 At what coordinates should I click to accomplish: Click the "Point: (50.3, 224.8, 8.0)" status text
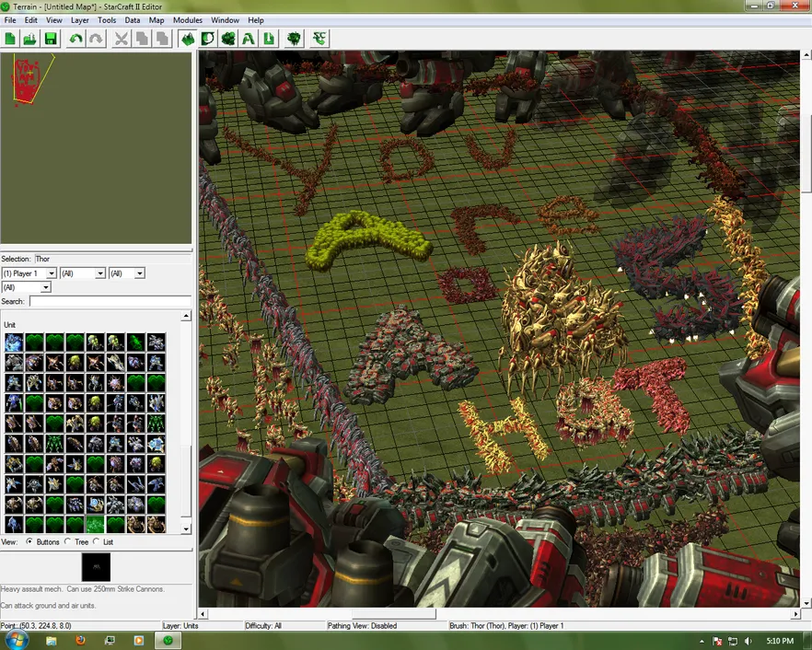(x=36, y=626)
